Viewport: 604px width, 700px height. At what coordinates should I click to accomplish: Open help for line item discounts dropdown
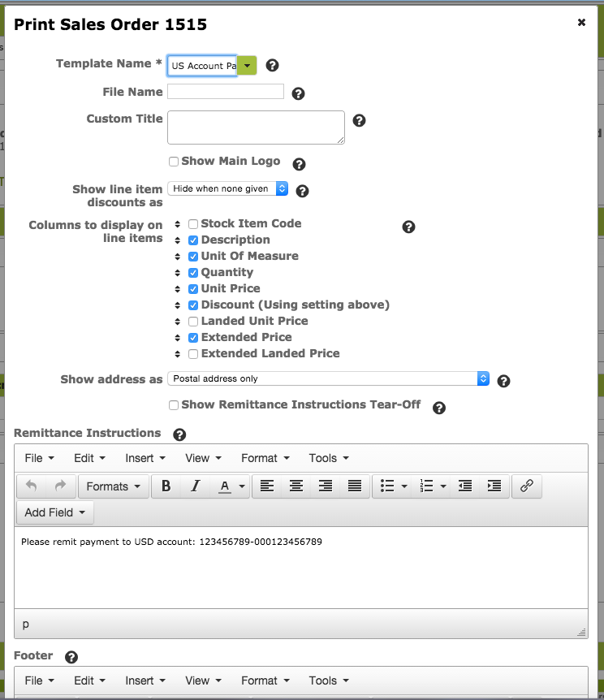click(x=302, y=191)
